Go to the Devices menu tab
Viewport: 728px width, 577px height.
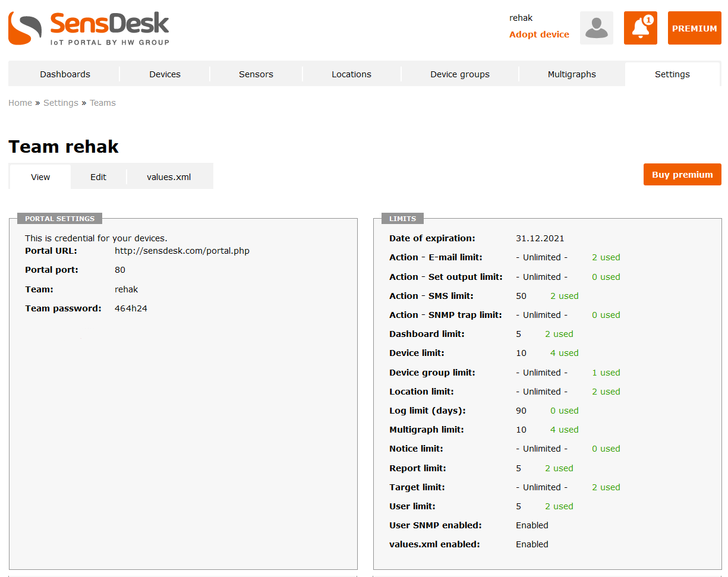(165, 74)
